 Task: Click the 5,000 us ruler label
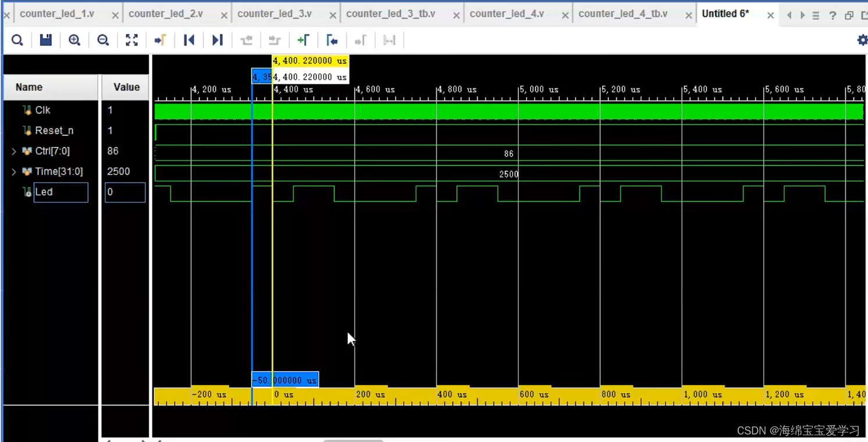[x=539, y=90]
